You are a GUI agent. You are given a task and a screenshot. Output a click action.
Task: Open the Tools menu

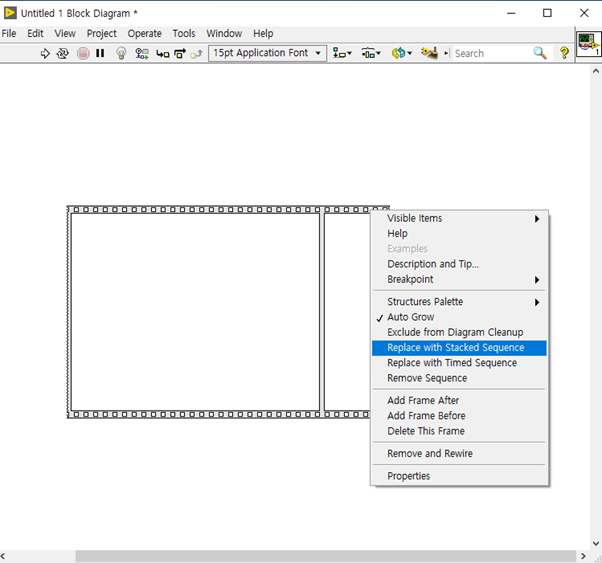click(184, 33)
